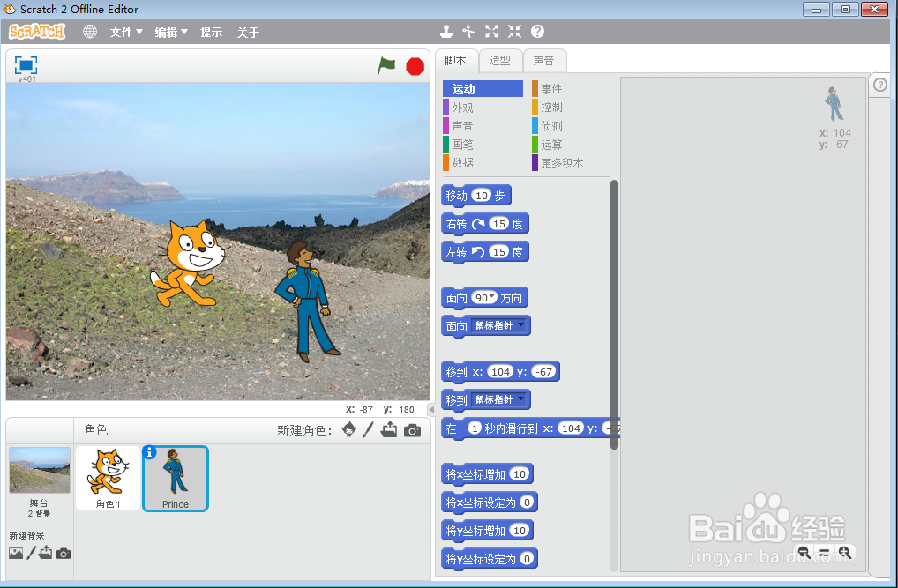Select the Prince sprite thumbnail
898x588 pixels.
(x=175, y=476)
